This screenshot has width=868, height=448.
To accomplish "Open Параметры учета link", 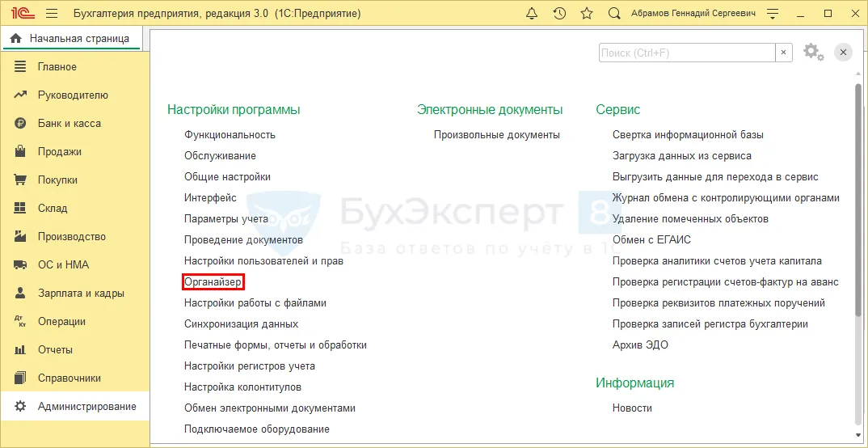I will (226, 219).
